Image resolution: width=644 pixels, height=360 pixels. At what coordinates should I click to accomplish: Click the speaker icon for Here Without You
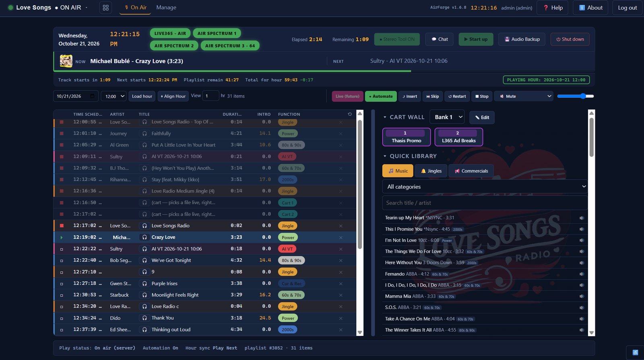[x=582, y=263]
